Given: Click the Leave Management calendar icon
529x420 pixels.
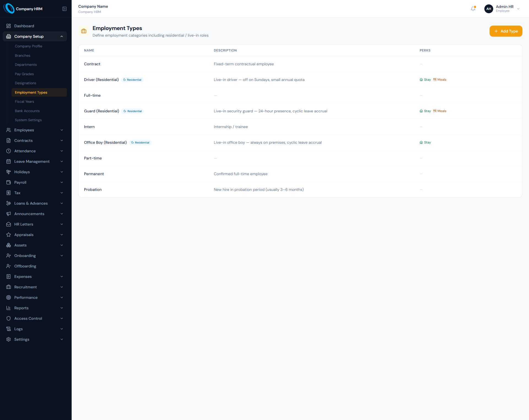Looking at the screenshot, I should 9,161.
